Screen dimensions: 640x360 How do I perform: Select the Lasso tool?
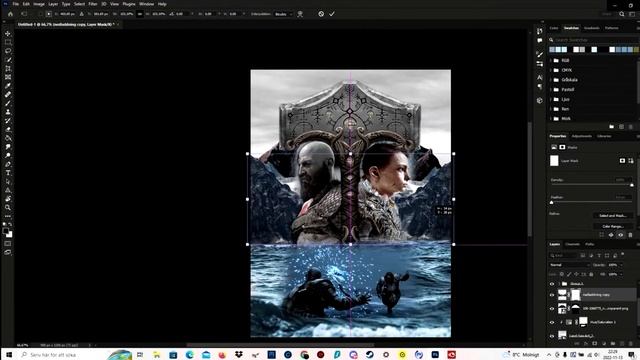8,51
